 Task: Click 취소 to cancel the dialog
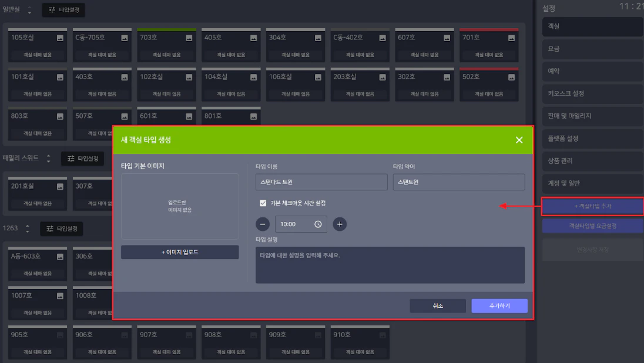438,306
